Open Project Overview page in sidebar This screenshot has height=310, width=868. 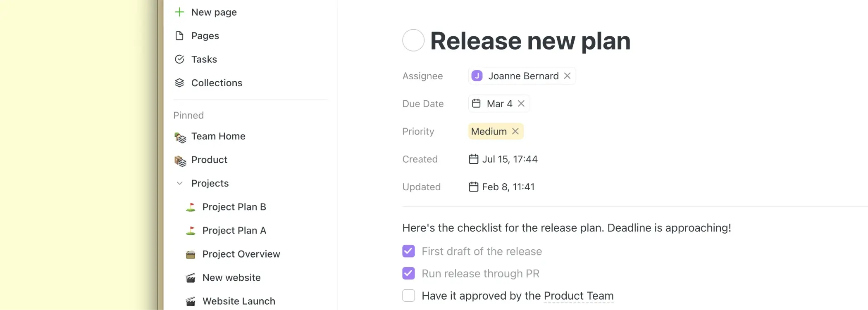pos(241,254)
